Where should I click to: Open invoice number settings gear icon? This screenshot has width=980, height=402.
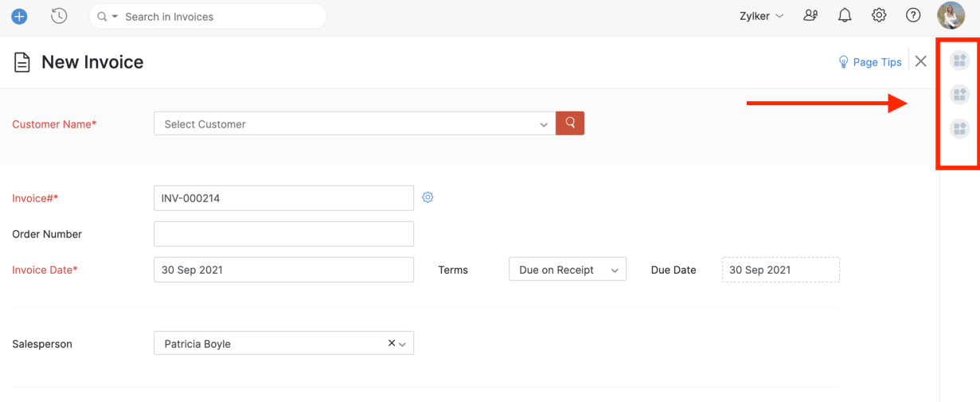tap(428, 197)
